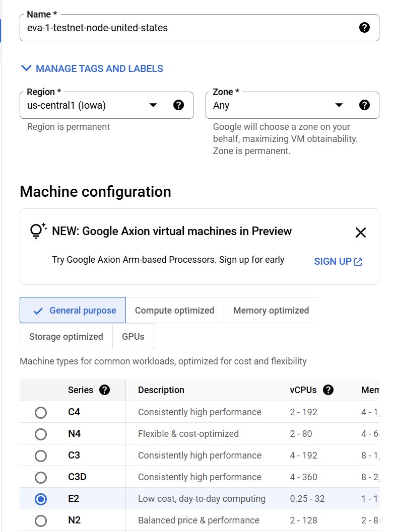This screenshot has height=532, width=394.
Task: Click help icon next to Series header
Action: 104,390
